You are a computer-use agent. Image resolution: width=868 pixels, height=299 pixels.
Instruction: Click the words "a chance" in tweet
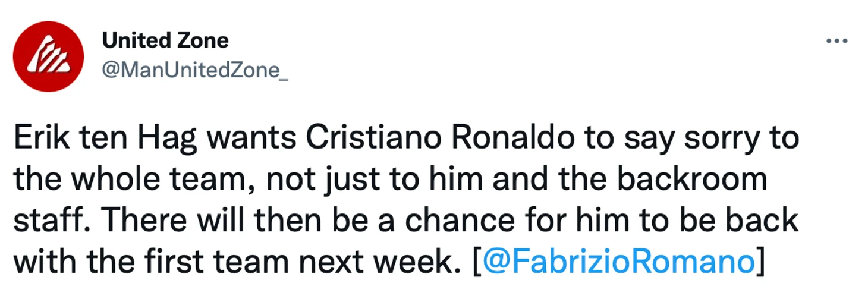coord(436,220)
